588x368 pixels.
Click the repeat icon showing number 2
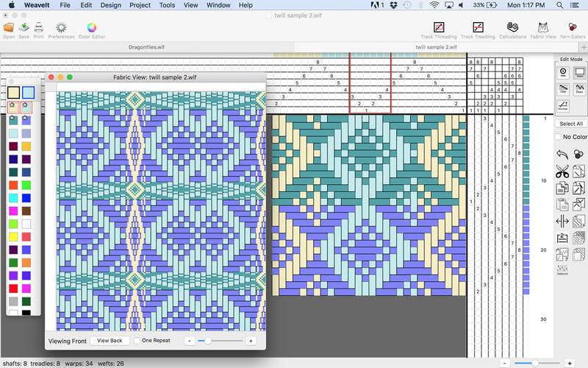tap(562, 238)
